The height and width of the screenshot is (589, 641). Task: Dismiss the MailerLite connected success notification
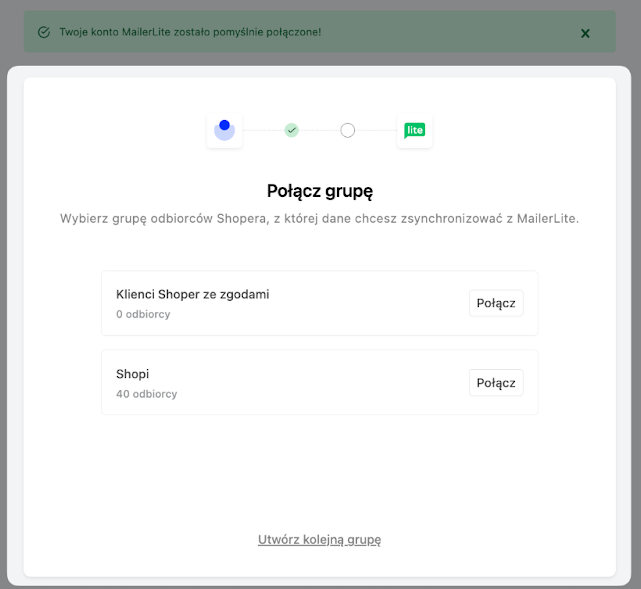click(585, 33)
